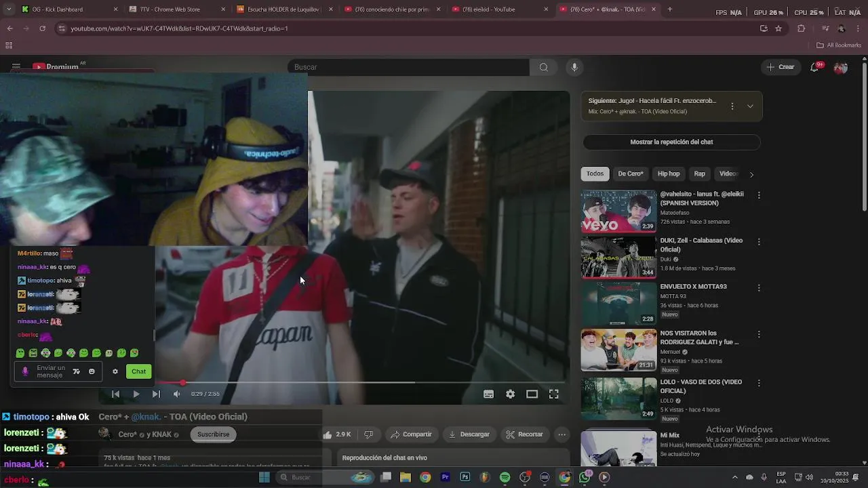Select the Rap filter chip
Image resolution: width=868 pixels, height=488 pixels.
click(x=699, y=174)
